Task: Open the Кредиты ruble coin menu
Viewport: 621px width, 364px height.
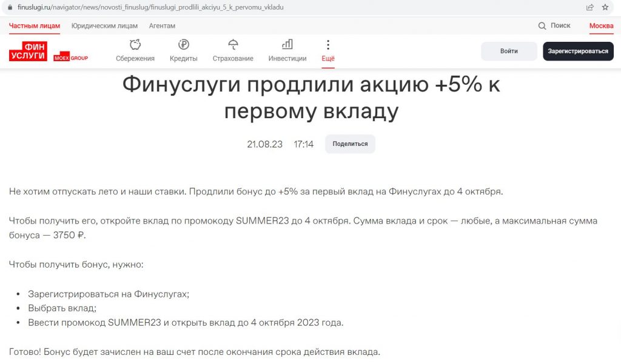Action: click(x=183, y=50)
